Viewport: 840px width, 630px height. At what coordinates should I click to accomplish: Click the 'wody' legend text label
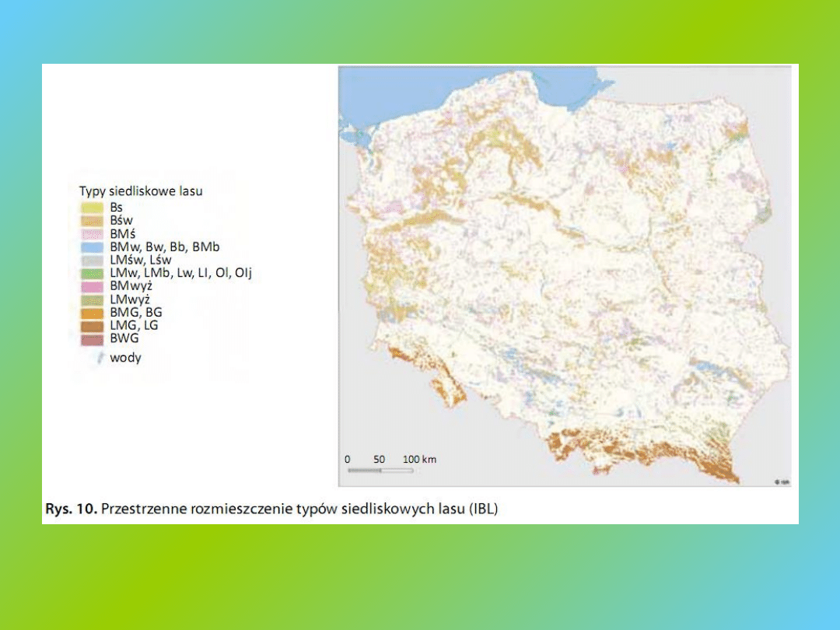point(125,359)
